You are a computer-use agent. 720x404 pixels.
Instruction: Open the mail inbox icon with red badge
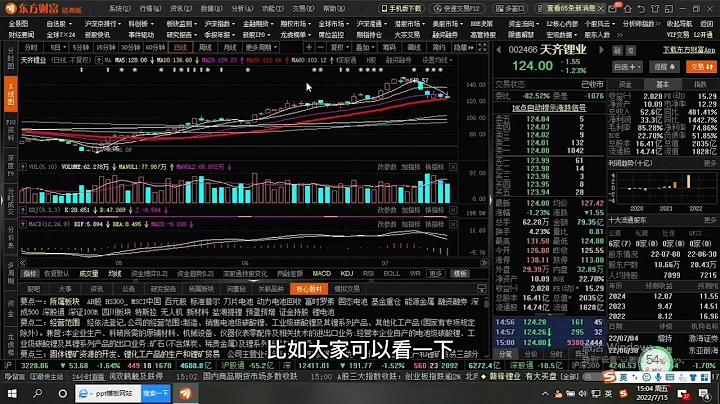(x=614, y=8)
